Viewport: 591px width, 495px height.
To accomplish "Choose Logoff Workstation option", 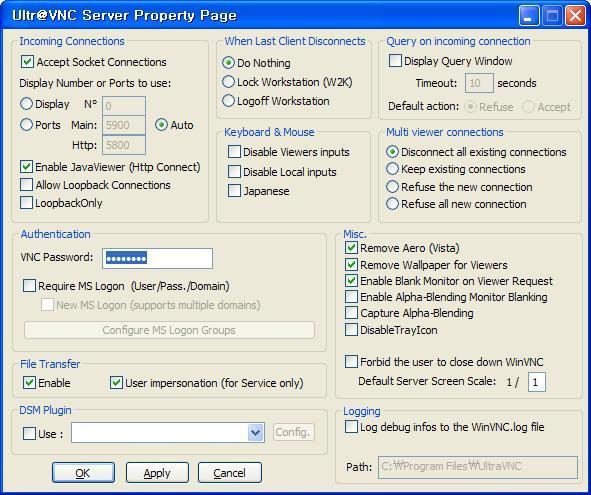I will 228,101.
